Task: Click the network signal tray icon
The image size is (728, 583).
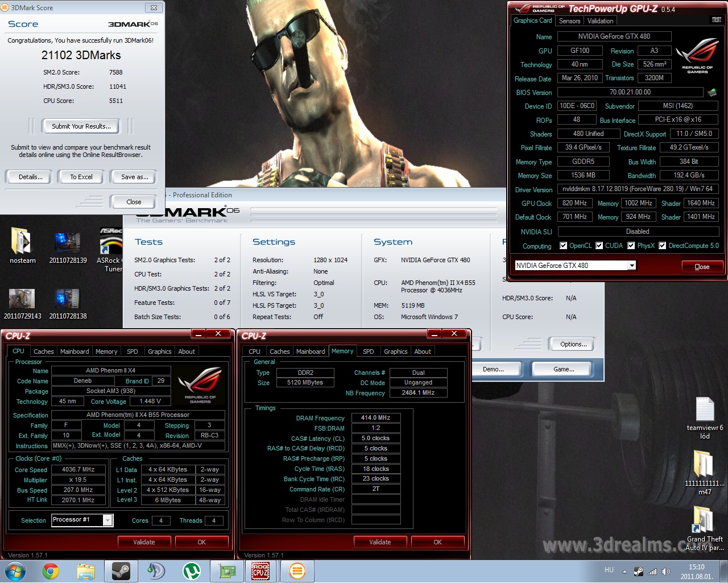Action: pos(652,572)
